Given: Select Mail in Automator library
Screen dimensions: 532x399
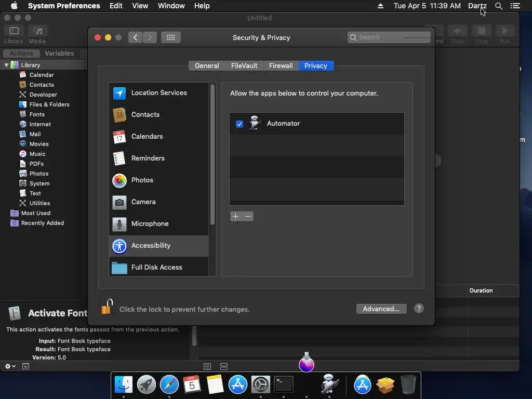Looking at the screenshot, I should click(x=35, y=134).
